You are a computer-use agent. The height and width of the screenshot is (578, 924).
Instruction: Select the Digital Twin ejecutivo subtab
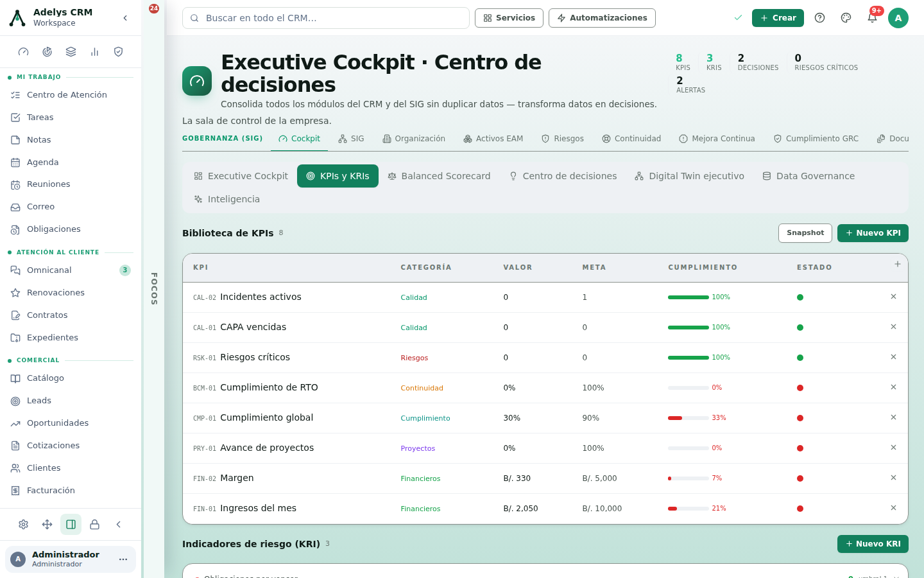690,176
